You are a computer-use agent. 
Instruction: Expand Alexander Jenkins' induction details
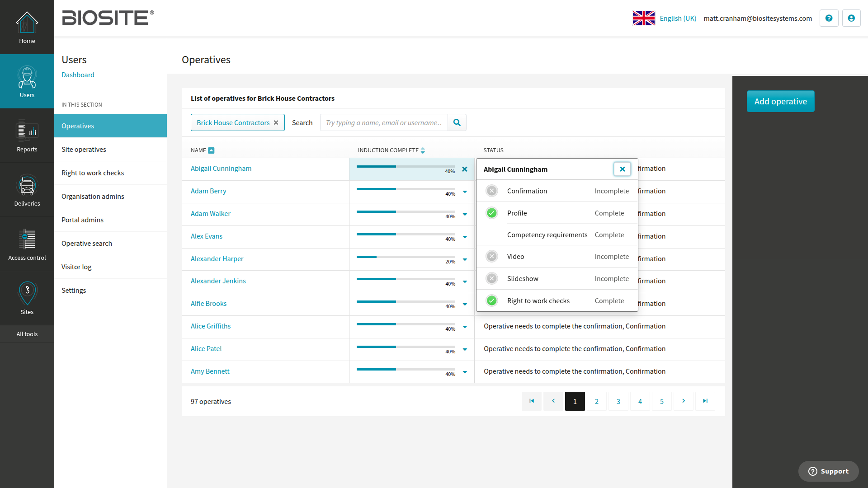point(465,282)
